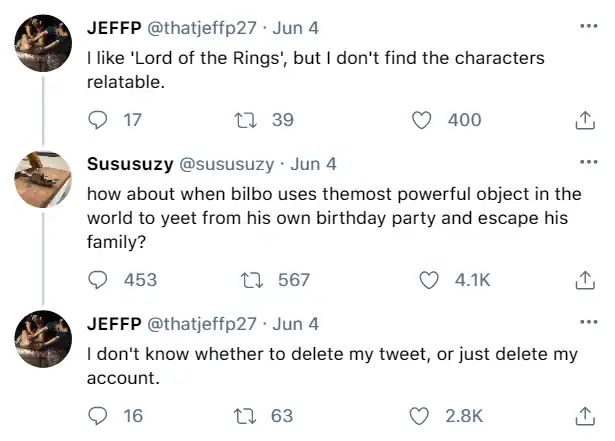The image size is (615, 441).
Task: Reply to Susususy's bilbo tweet
Action: point(98,280)
